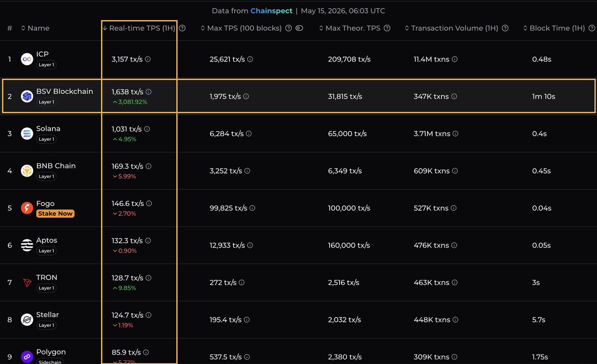Open the TRON chain name
Image resolution: width=597 pixels, height=364 pixels.
click(x=46, y=277)
